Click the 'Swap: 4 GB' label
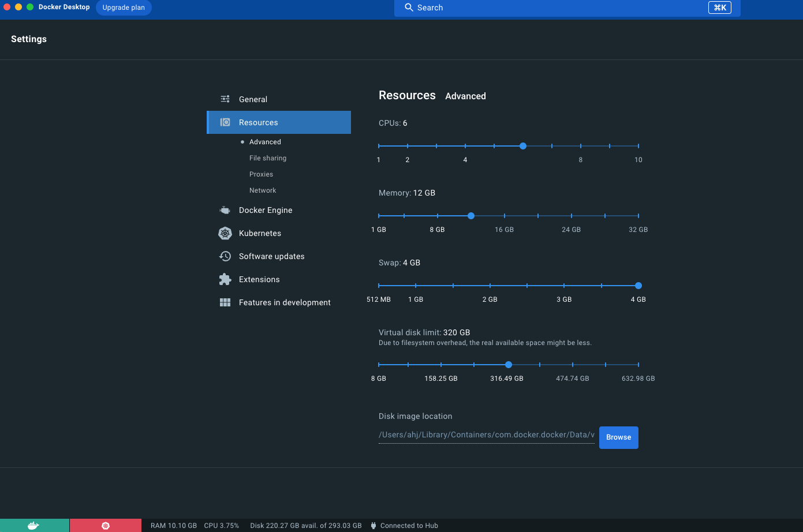This screenshot has height=532, width=803. (399, 263)
